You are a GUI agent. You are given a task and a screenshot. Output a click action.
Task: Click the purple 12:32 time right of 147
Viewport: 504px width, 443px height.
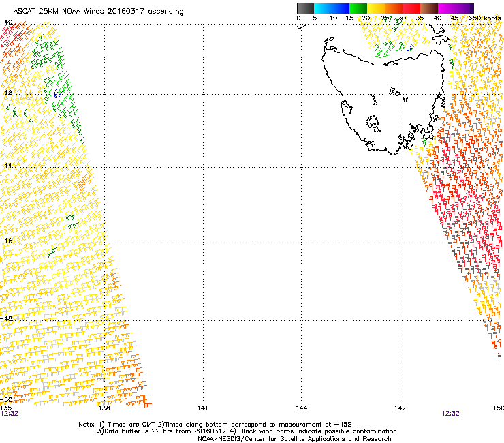(x=450, y=414)
